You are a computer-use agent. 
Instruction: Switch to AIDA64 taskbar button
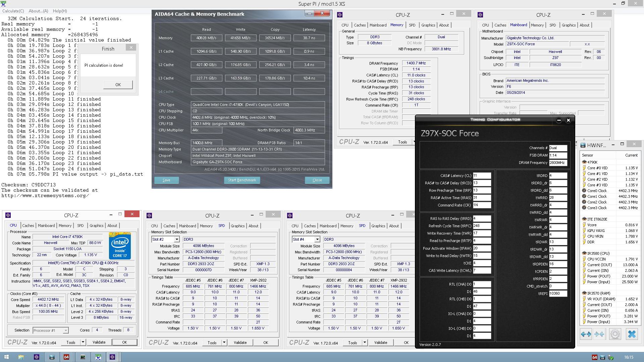pyautogui.click(x=66, y=357)
